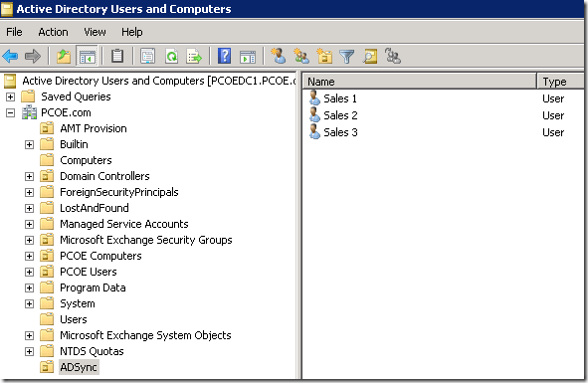This screenshot has height=383, width=588.
Task: Expand Microsoft Exchange System Objects node
Action: tap(29, 335)
